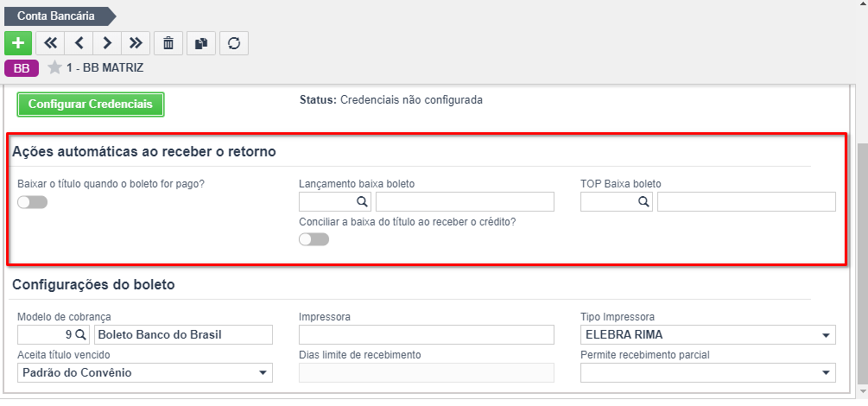The width and height of the screenshot is (868, 406).
Task: Click Configurar Credenciais button
Action: (x=91, y=105)
